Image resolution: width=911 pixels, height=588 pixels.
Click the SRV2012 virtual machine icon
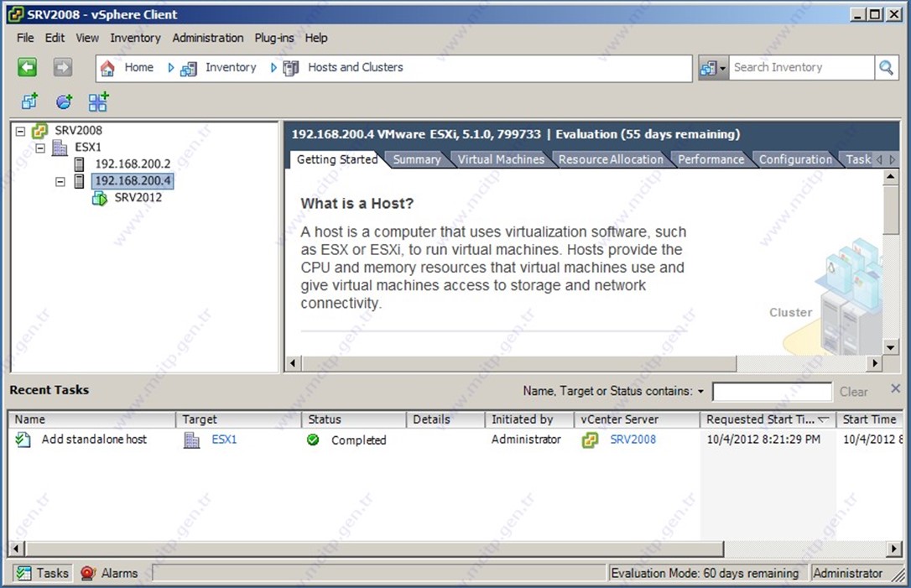click(99, 198)
